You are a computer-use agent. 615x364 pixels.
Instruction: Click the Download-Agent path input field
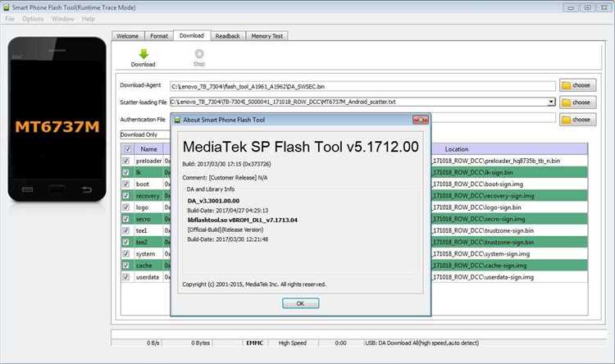[x=361, y=85]
